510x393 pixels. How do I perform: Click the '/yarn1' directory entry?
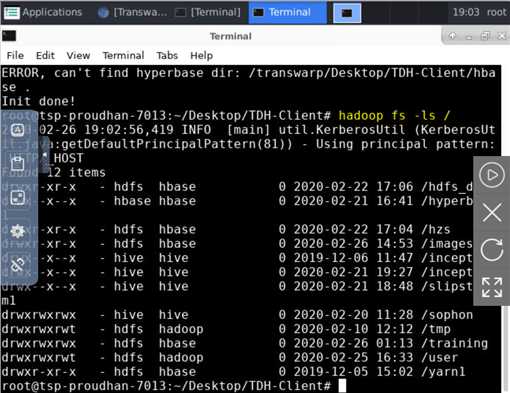[x=443, y=372]
